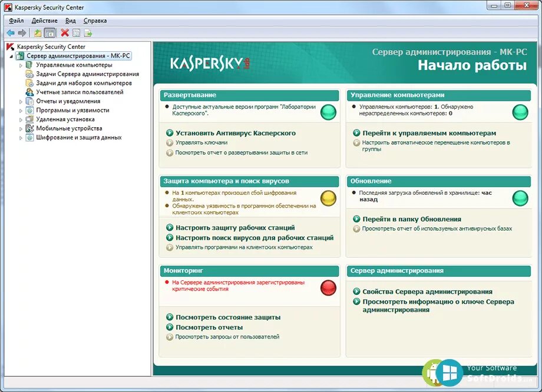
Task: Click the Удаленная установка tree icon
Action: click(x=29, y=119)
